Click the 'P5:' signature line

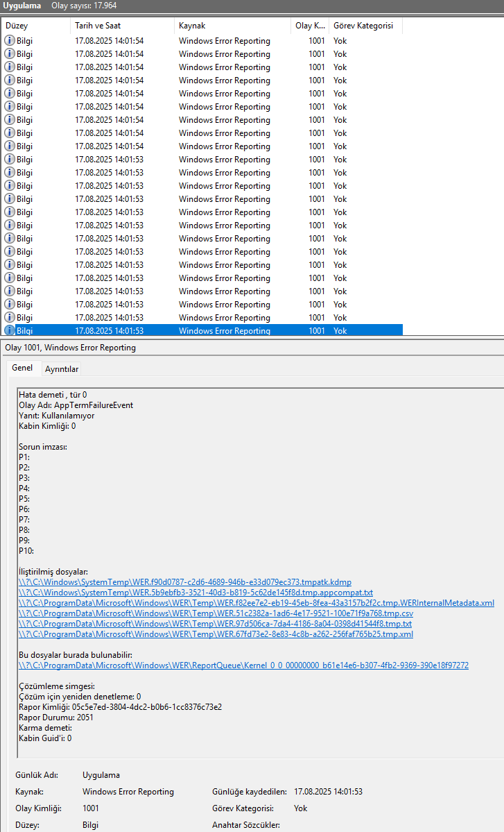[24, 499]
